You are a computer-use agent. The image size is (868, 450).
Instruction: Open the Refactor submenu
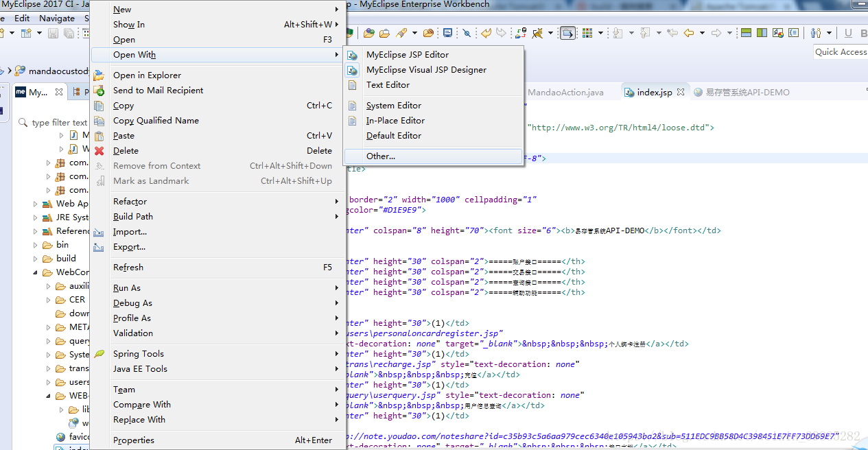coord(218,202)
